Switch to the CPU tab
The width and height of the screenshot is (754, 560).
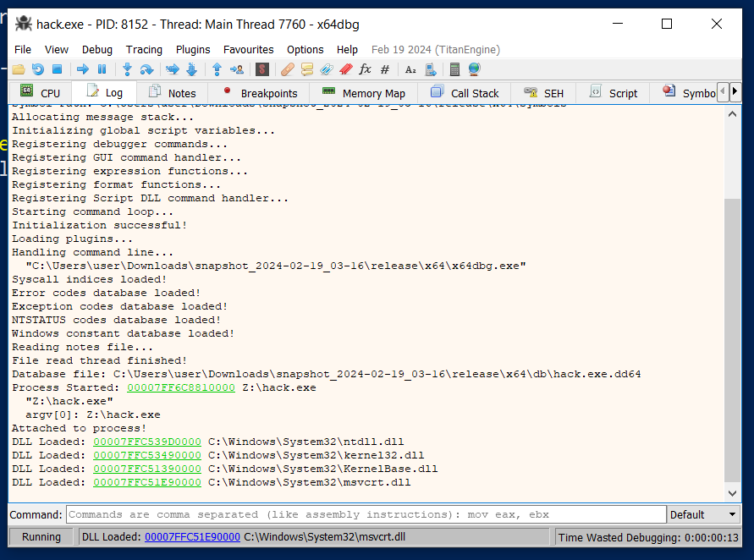point(41,93)
